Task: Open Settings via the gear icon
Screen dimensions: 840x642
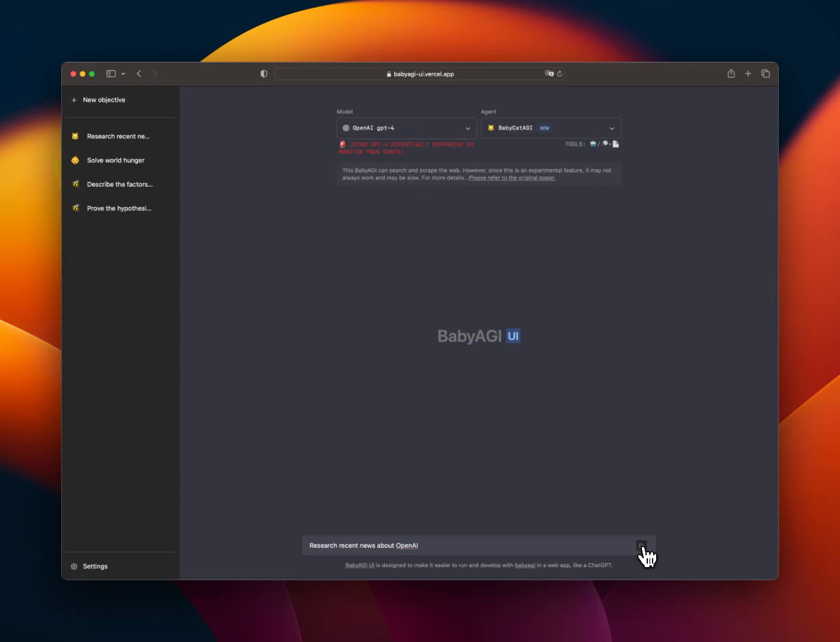Action: [74, 566]
